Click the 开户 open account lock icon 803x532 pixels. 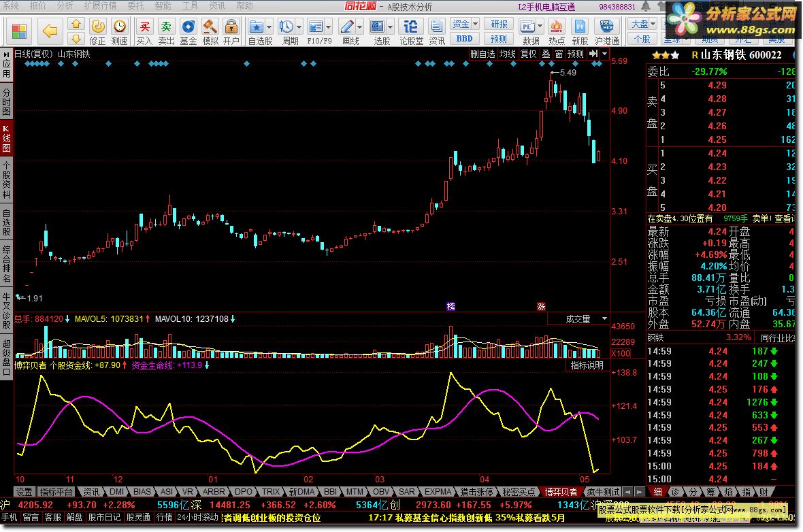(231, 32)
